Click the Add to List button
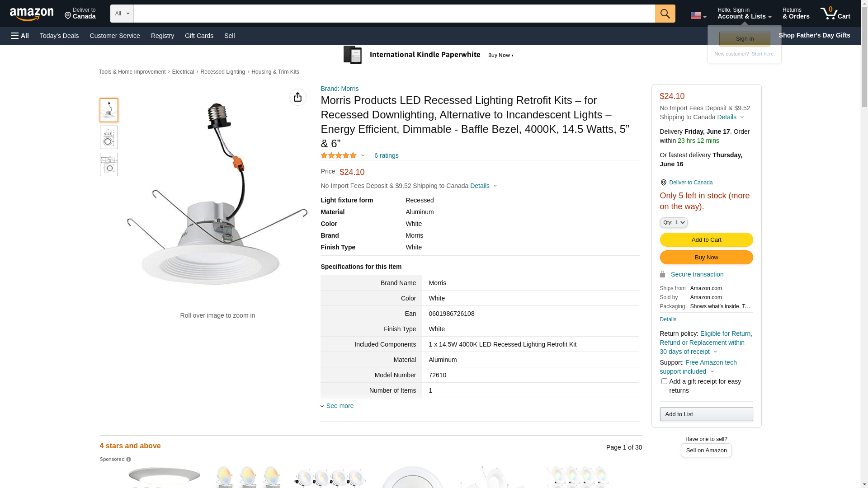 click(706, 414)
